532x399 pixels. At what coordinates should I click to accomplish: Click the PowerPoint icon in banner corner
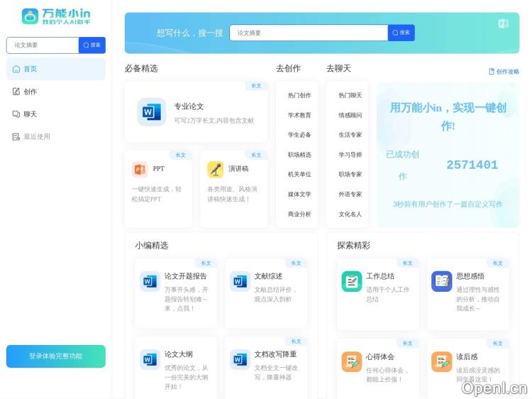coord(503,23)
